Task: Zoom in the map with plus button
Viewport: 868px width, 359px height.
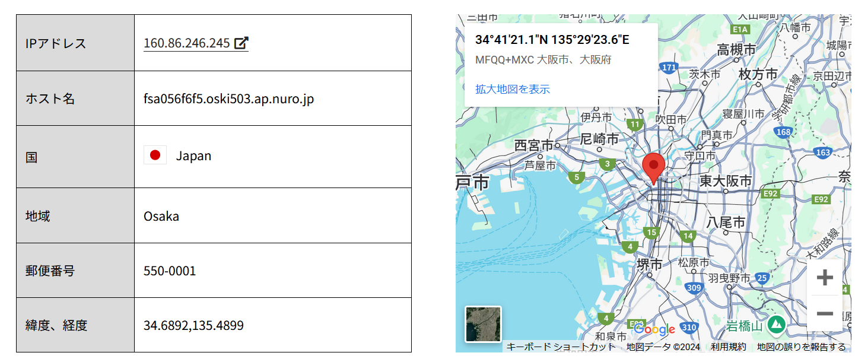Action: click(825, 278)
